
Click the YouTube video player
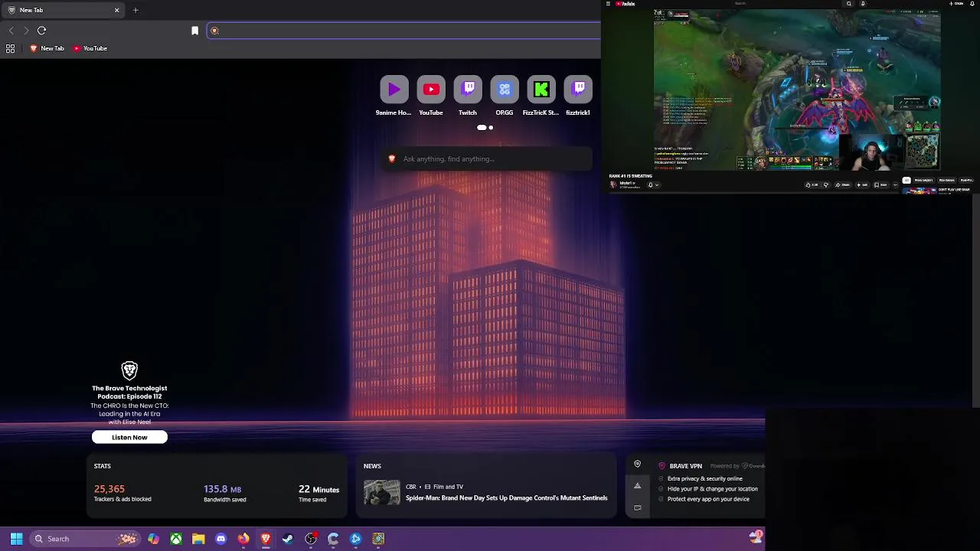(x=797, y=89)
